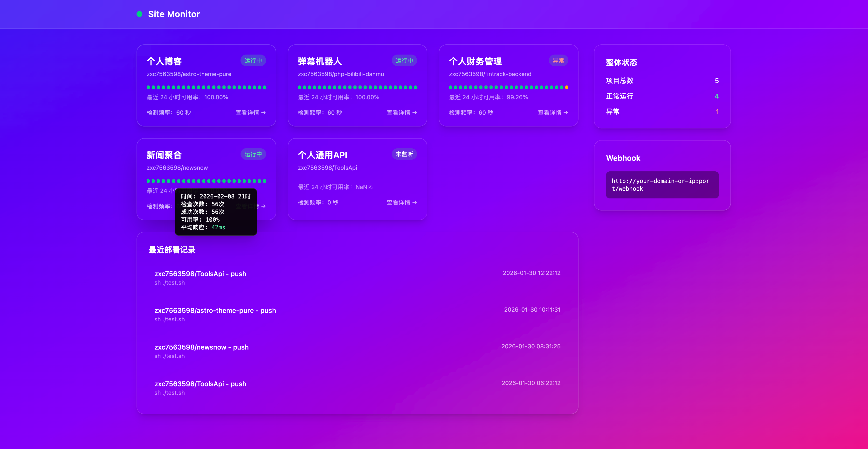Click the 运行中 badge on 个人博客 card
Image resolution: width=868 pixels, height=449 pixels.
(x=253, y=61)
